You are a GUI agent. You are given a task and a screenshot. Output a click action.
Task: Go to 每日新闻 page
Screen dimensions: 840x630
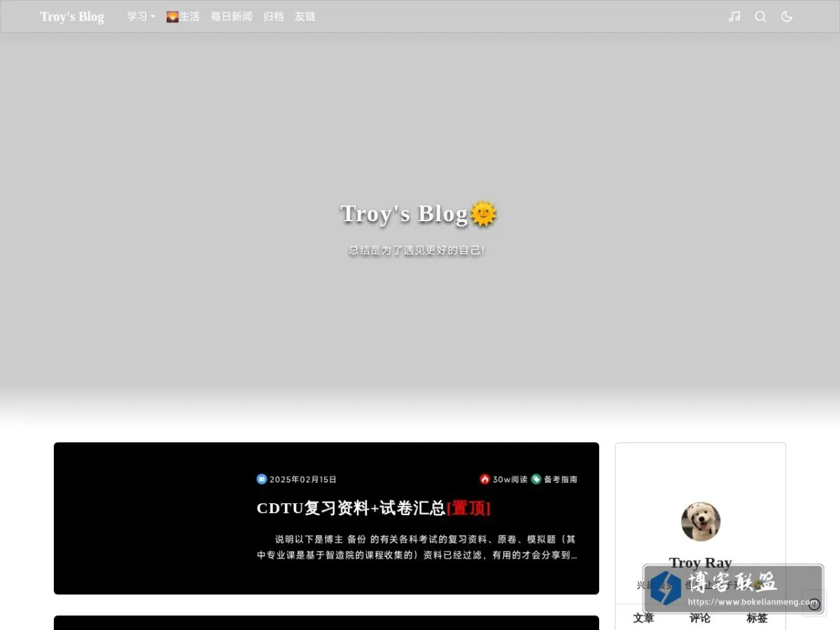coord(232,16)
